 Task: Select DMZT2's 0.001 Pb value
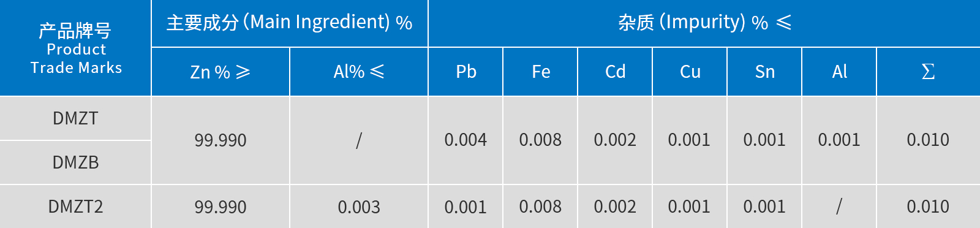click(466, 207)
